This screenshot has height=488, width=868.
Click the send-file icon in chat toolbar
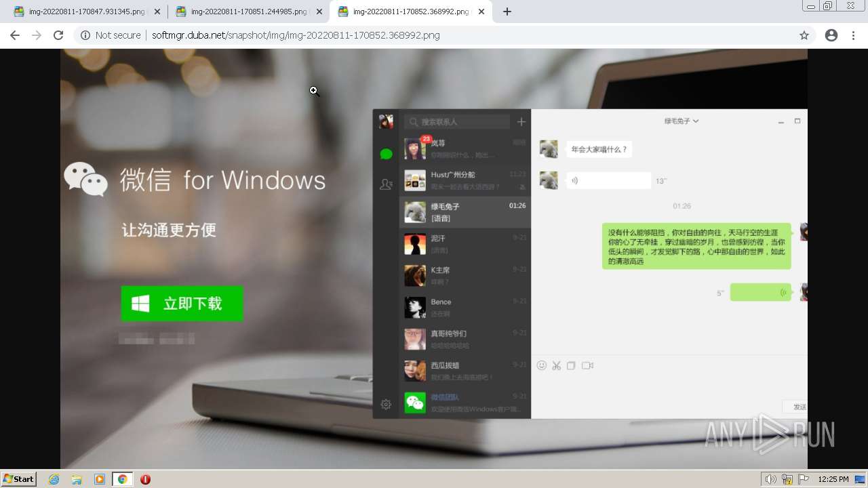click(571, 365)
